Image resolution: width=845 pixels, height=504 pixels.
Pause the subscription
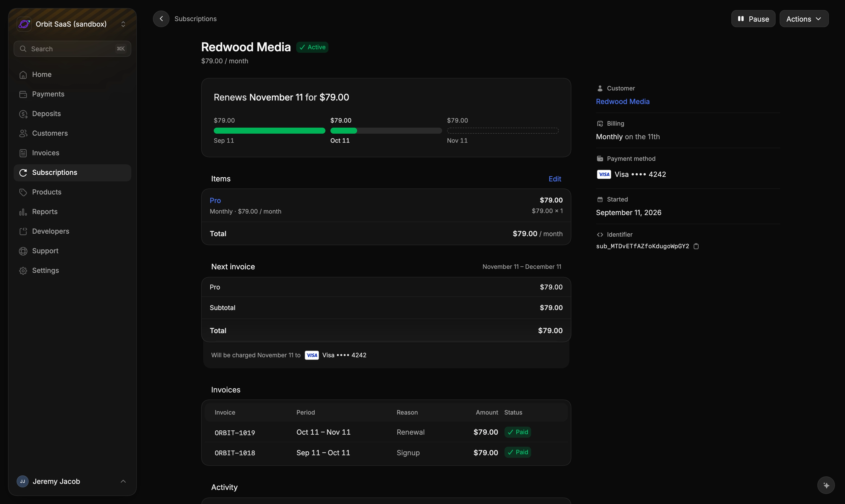pyautogui.click(x=753, y=19)
